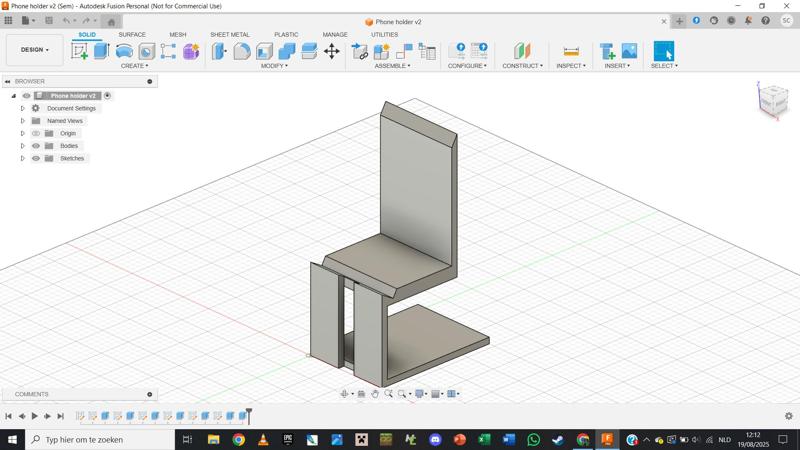800x450 pixels.
Task: Activate the Move/Copy tool
Action: [331, 51]
